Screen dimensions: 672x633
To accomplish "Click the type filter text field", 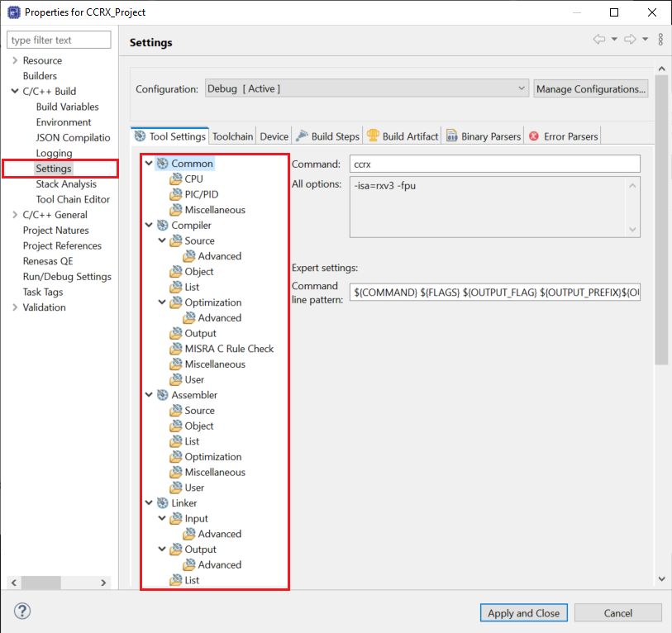I will point(59,40).
